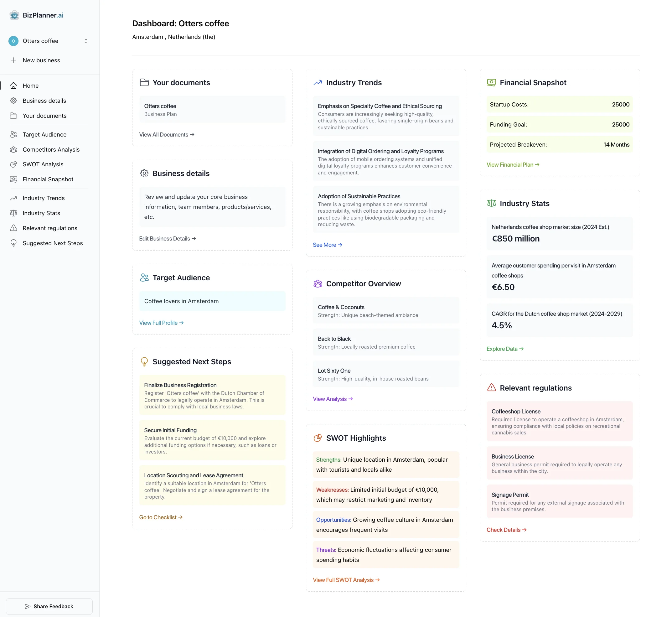Open the Target Audience sidebar entry
The image size is (672, 617).
pyautogui.click(x=44, y=134)
